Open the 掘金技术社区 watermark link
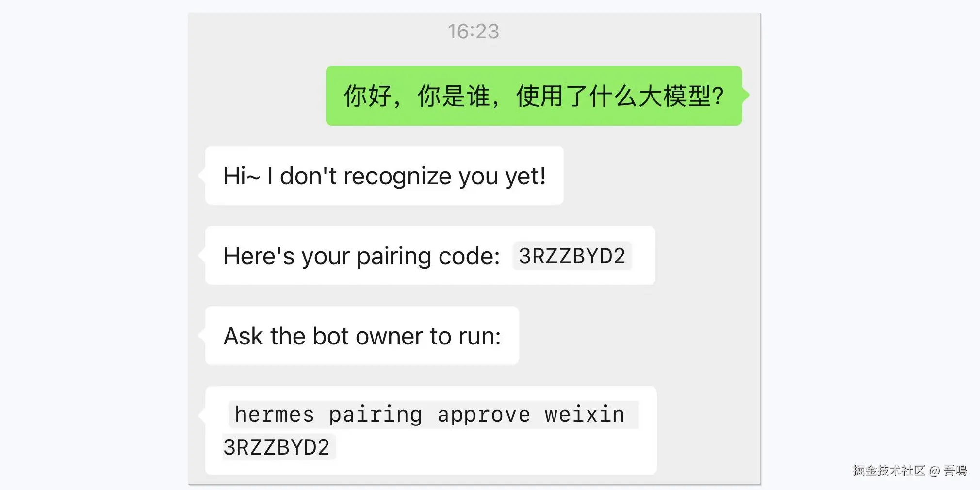 coord(889,470)
